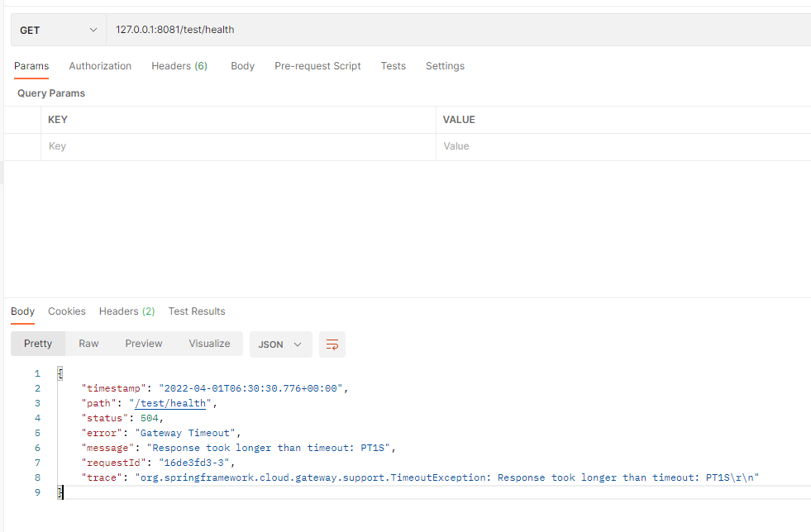Click the "trace" key on line 8

point(102,477)
